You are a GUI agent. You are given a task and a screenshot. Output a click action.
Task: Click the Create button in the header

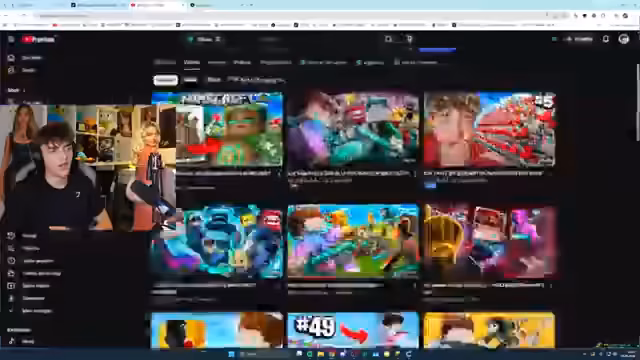tap(579, 39)
